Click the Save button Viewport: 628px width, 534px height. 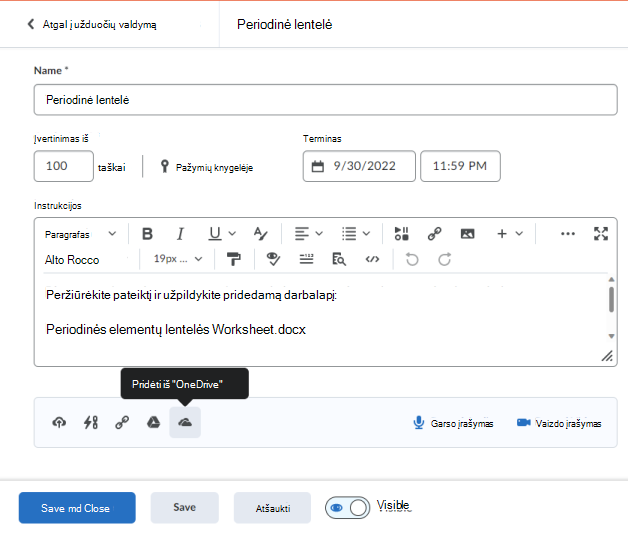pos(185,508)
